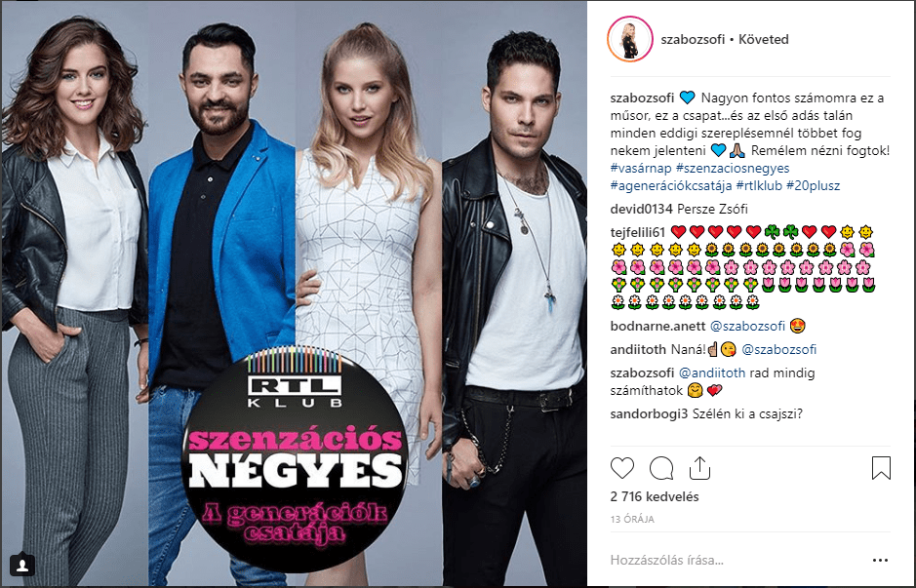This screenshot has width=916, height=588.
Task: Toggle the Követed following button
Action: coord(764,40)
